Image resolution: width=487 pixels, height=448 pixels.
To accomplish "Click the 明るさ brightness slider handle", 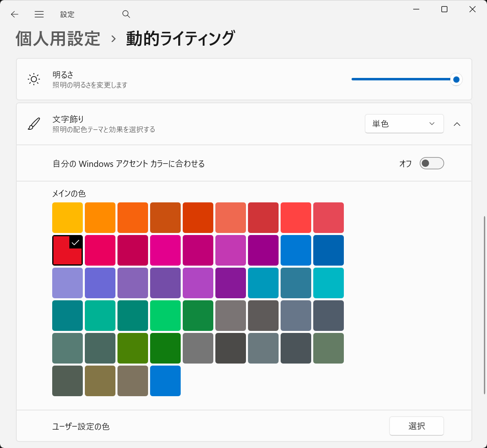I will 456,80.
